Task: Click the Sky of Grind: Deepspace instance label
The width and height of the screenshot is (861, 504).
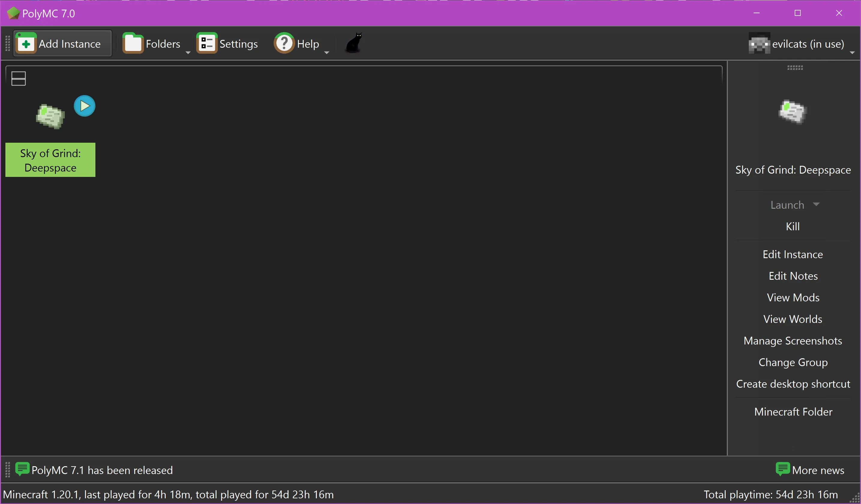Action: (51, 160)
